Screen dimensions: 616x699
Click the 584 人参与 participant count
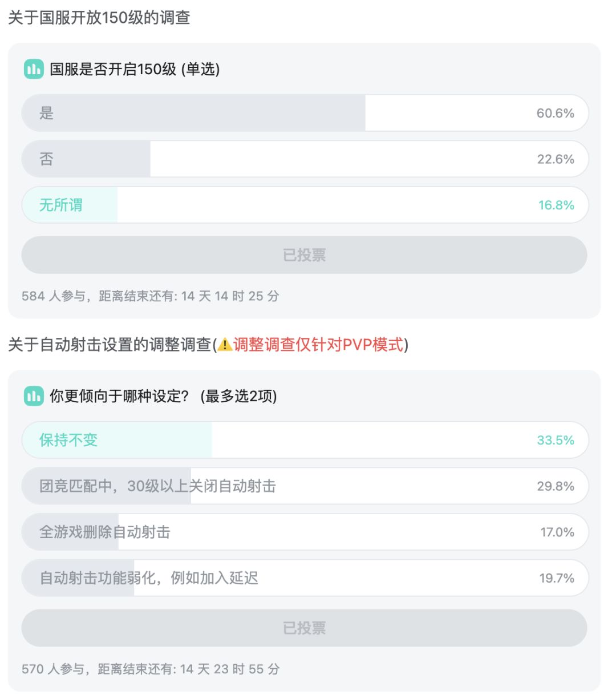pos(54,296)
